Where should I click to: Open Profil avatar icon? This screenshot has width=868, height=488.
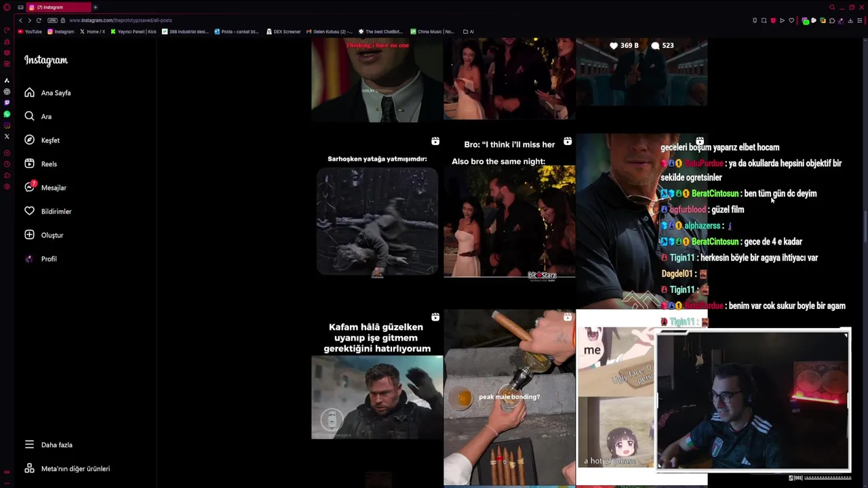point(29,258)
